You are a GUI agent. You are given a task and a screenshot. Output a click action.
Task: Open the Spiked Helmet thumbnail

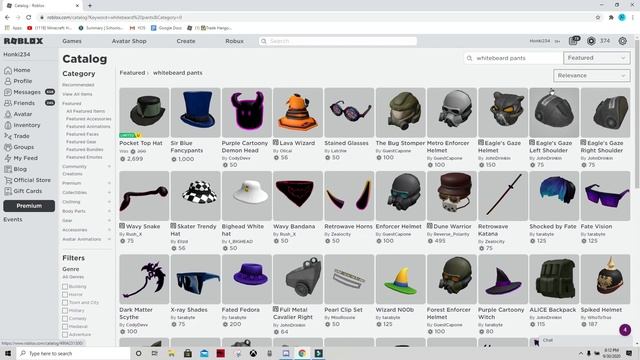pos(605,279)
